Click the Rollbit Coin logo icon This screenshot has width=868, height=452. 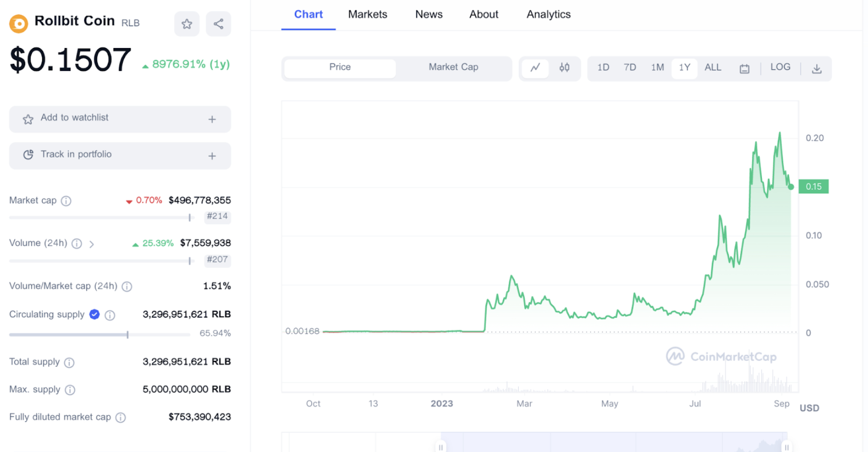click(x=19, y=23)
